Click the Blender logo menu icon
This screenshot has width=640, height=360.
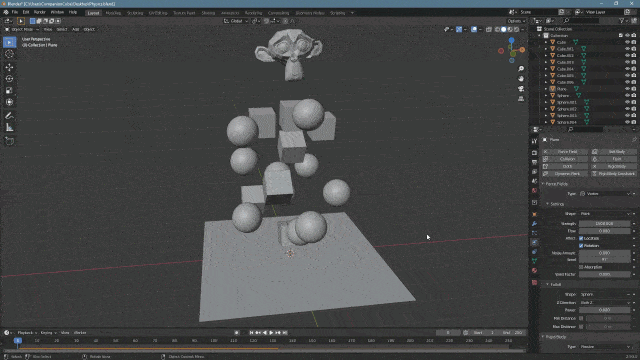6,12
